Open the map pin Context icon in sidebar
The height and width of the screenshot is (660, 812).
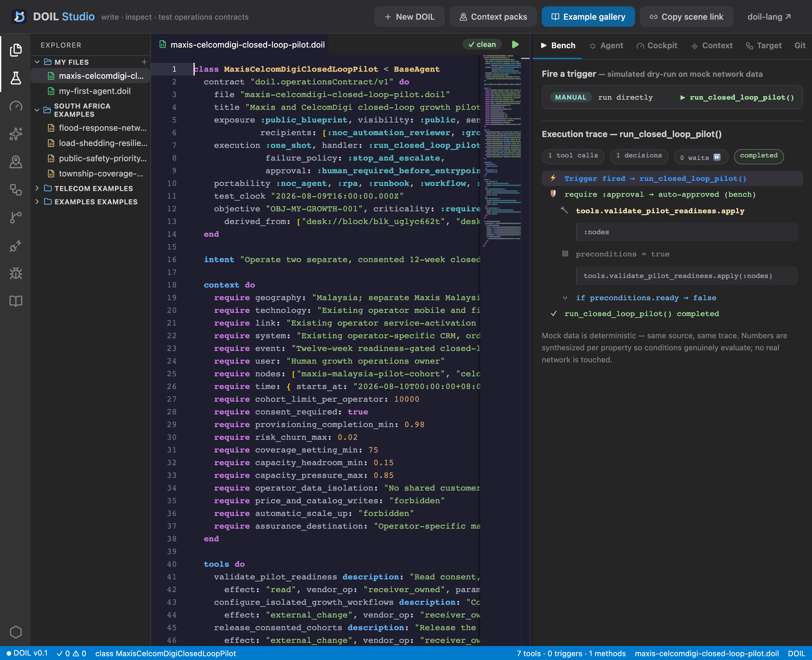point(16,162)
